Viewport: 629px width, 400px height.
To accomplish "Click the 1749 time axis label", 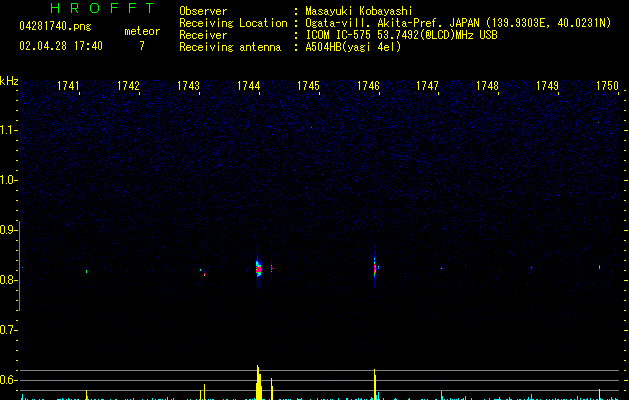I will click(547, 86).
